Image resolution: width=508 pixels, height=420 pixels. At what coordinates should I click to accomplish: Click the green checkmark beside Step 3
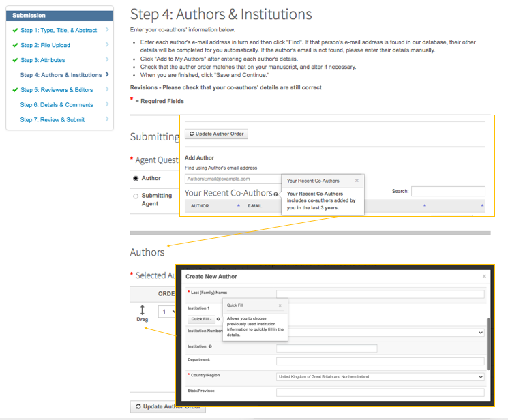pos(15,60)
